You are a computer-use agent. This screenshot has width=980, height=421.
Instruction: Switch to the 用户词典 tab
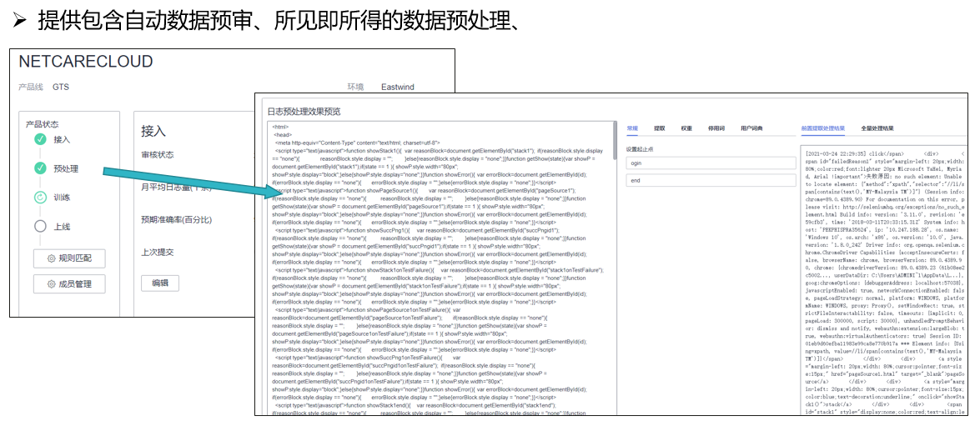751,128
